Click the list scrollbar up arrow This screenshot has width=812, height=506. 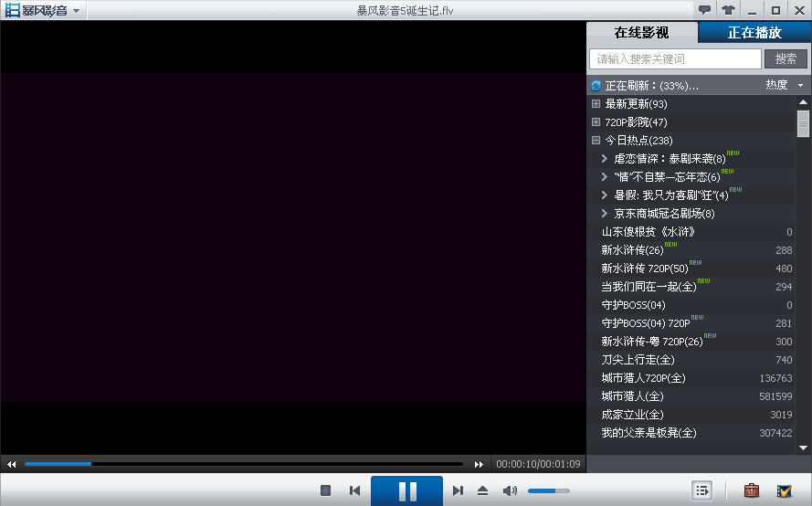[x=803, y=102]
